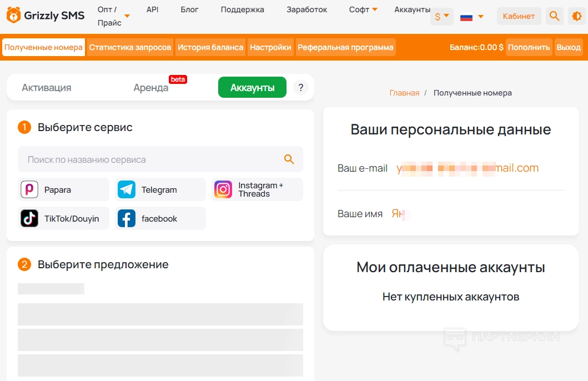The width and height of the screenshot is (588, 381).
Task: Open Статистика запросов menu item
Action: click(130, 47)
